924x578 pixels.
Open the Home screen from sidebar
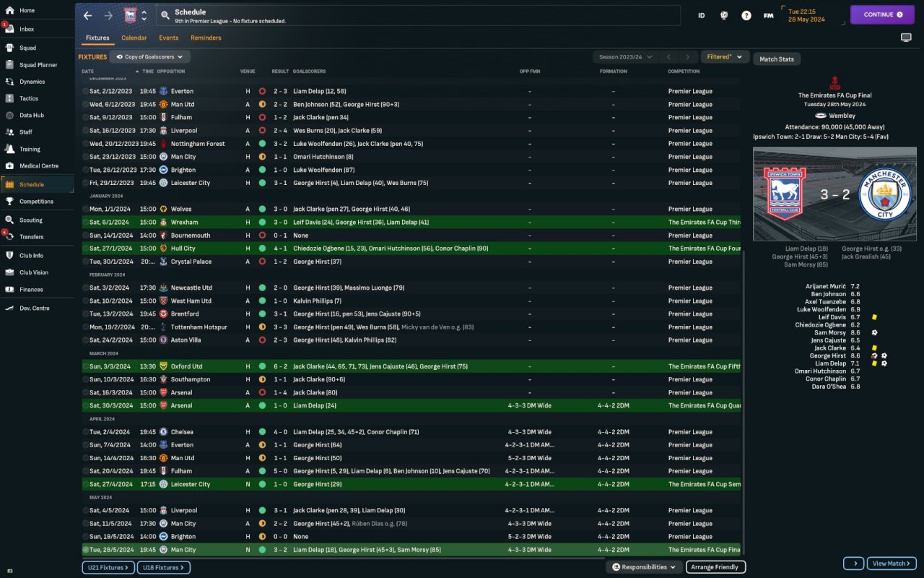tap(27, 10)
